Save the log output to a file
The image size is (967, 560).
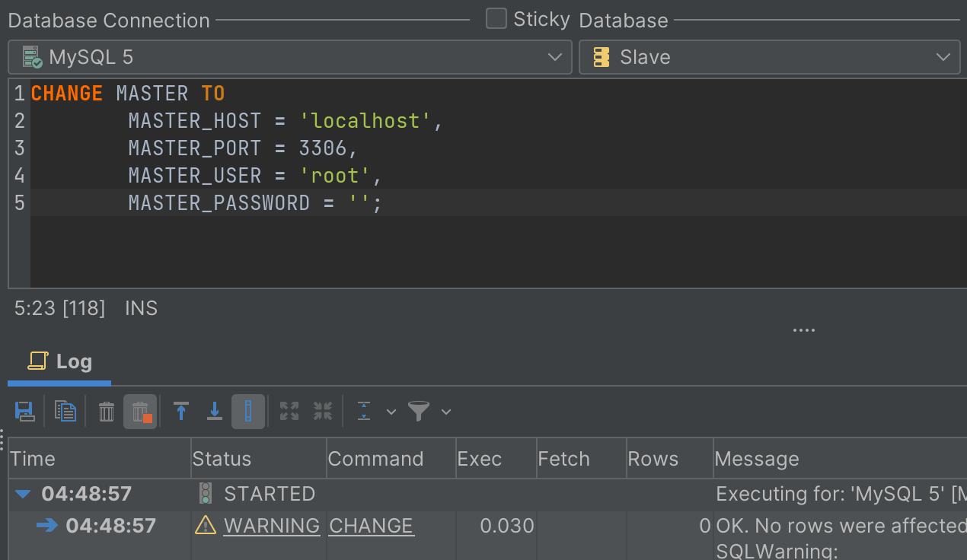25,411
